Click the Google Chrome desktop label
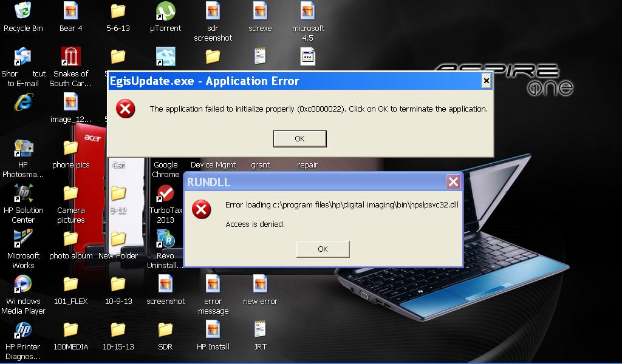The image size is (622, 364). (165, 169)
